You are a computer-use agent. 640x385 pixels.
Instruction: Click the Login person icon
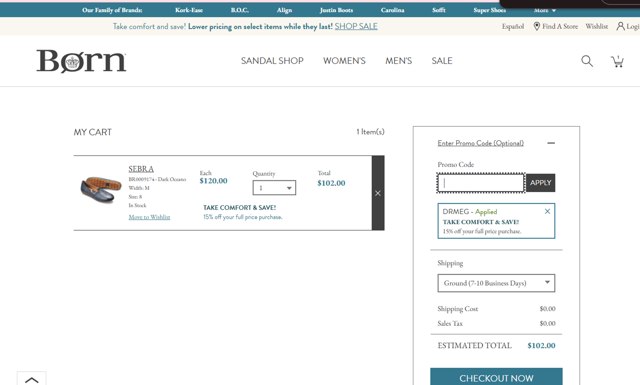coord(620,26)
